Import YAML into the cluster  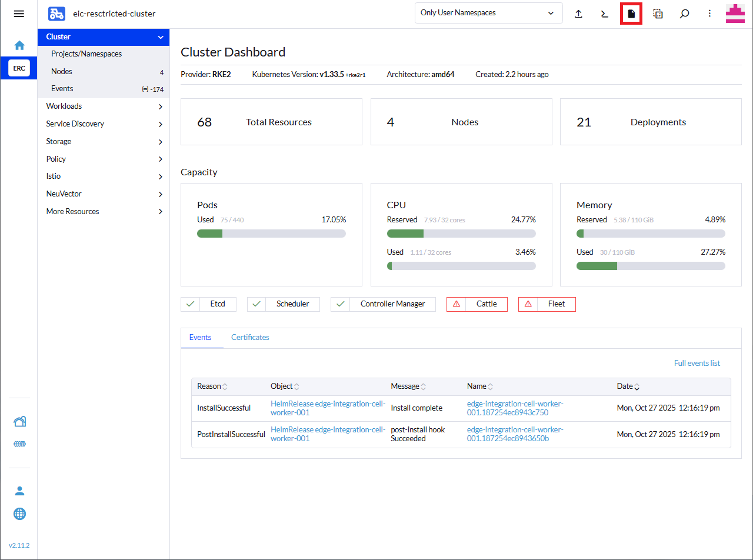[x=578, y=13]
